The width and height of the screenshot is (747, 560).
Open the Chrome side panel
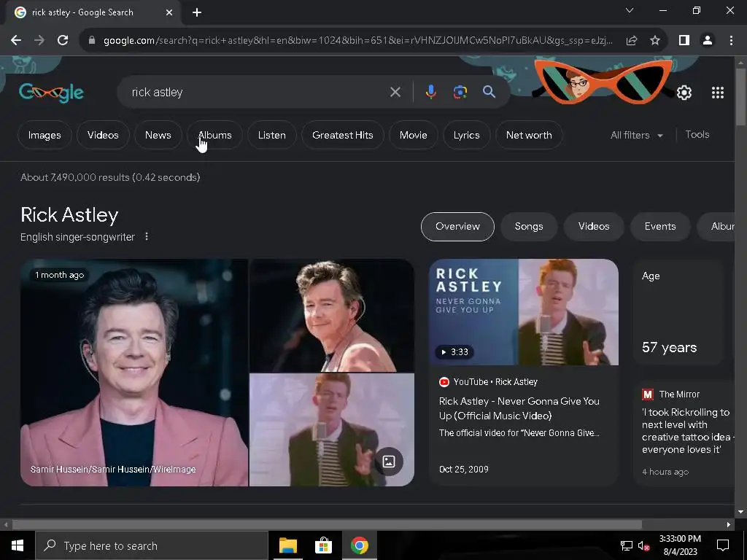(x=684, y=41)
